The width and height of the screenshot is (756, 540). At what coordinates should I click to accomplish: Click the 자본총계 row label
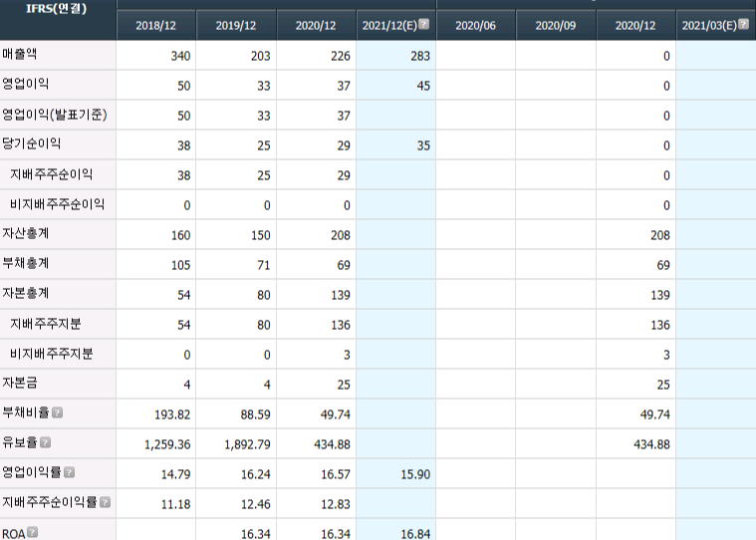coord(26,293)
